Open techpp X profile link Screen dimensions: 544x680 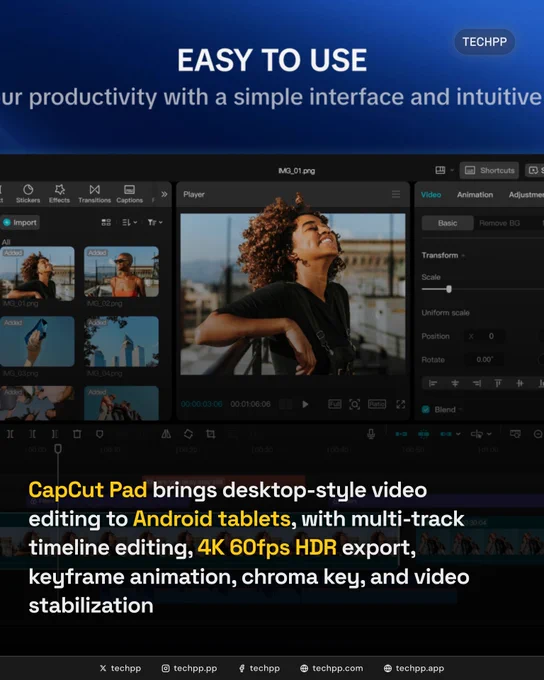tap(120, 668)
